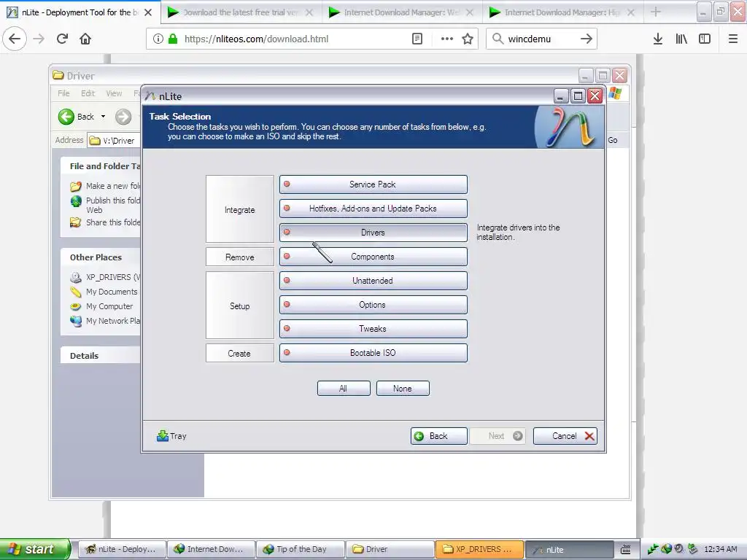The width and height of the screenshot is (747, 560).
Task: Open My Computer in Other Places
Action: tap(101, 306)
